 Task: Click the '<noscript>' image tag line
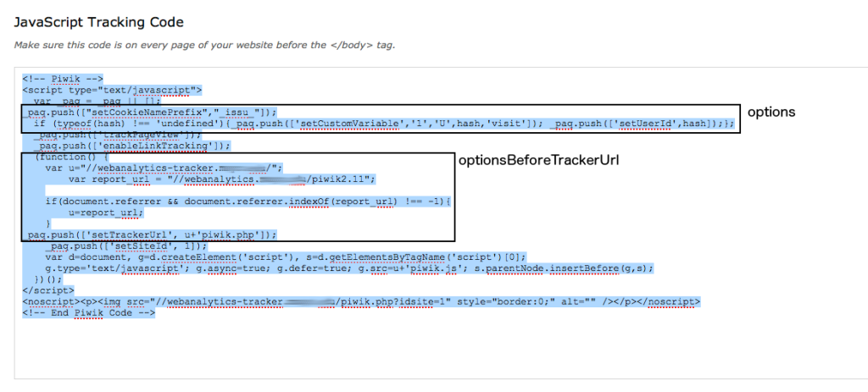coord(361,302)
